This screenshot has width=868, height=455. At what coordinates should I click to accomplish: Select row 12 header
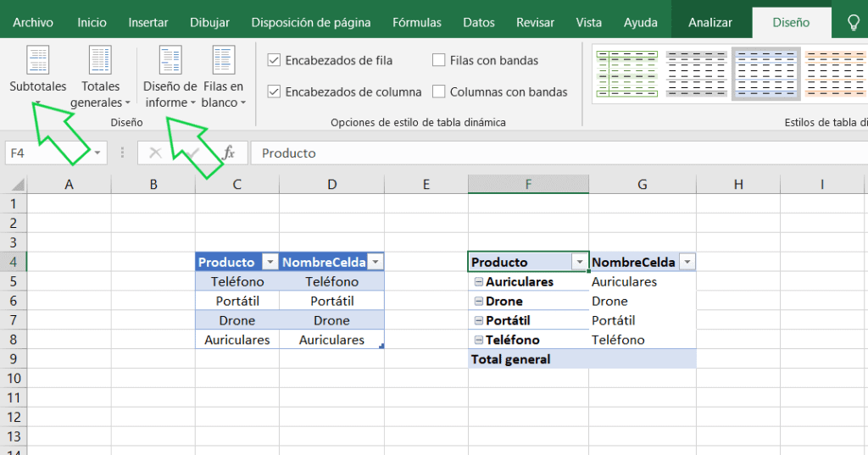click(14, 417)
